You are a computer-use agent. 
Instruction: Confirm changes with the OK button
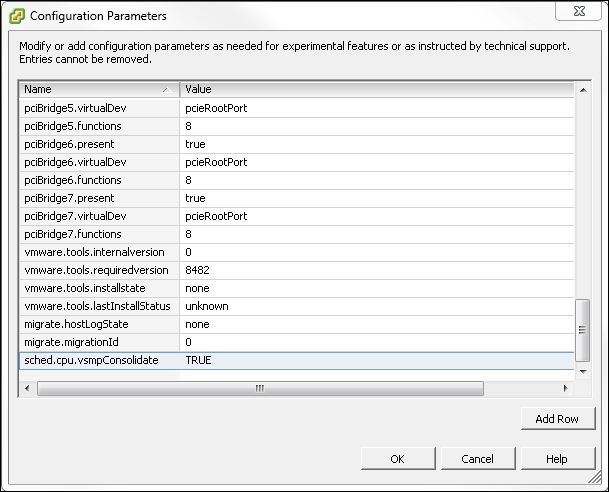coord(398,459)
